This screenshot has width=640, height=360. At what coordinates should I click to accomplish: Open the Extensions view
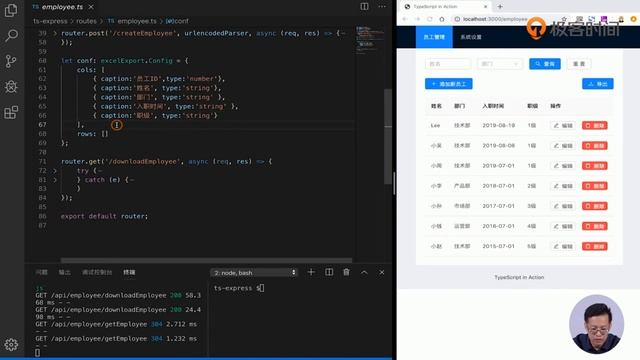pyautogui.click(x=11, y=112)
